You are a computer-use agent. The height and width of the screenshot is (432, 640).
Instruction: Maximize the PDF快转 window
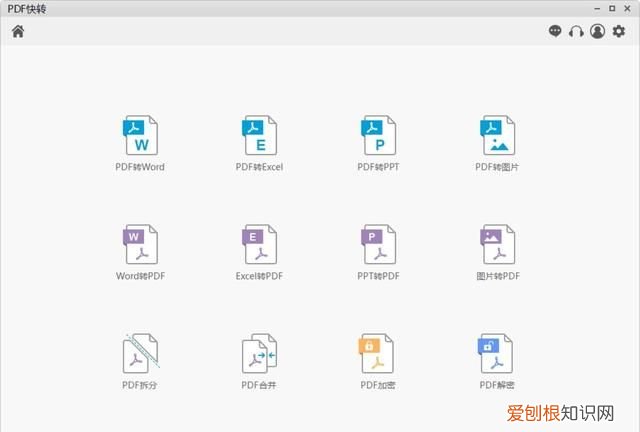[x=612, y=8]
